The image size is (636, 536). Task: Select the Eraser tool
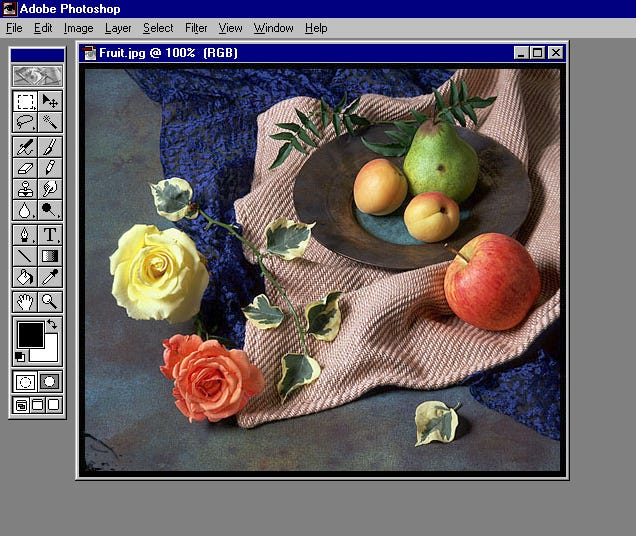(25, 168)
